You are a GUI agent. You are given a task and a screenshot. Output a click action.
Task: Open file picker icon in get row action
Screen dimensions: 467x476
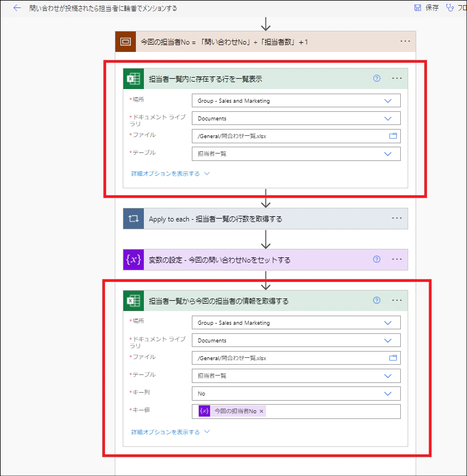pos(393,358)
